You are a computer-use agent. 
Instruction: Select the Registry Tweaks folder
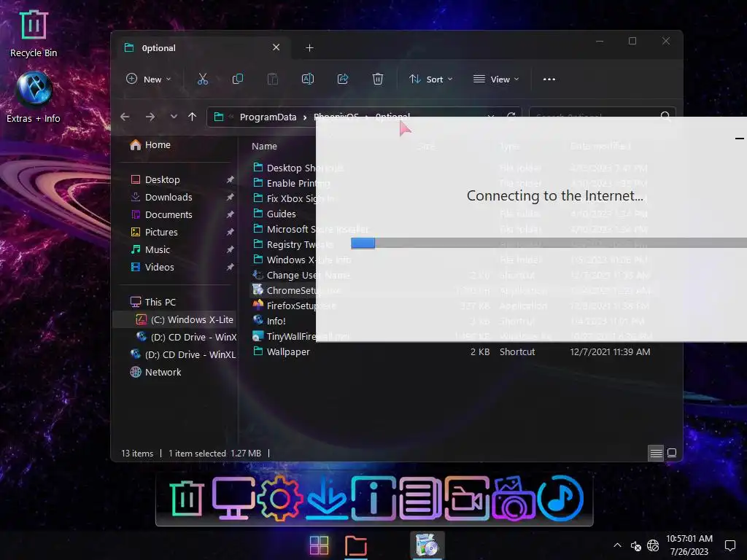pyautogui.click(x=284, y=244)
